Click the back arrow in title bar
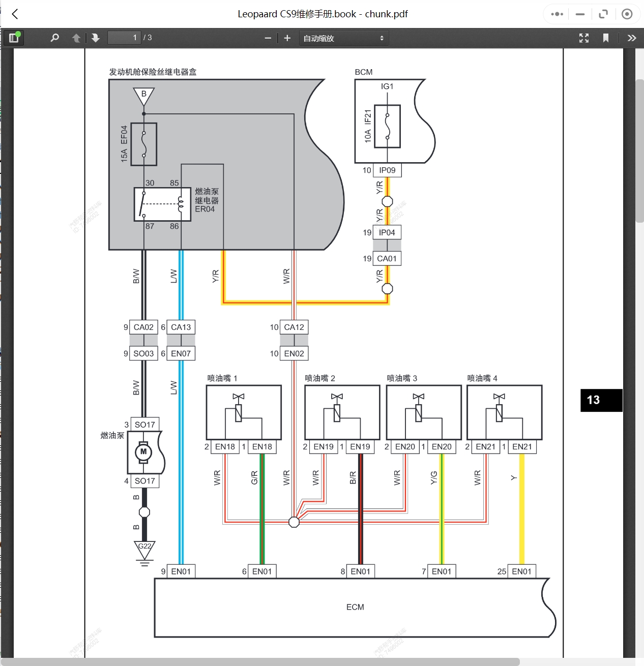 pyautogui.click(x=15, y=14)
